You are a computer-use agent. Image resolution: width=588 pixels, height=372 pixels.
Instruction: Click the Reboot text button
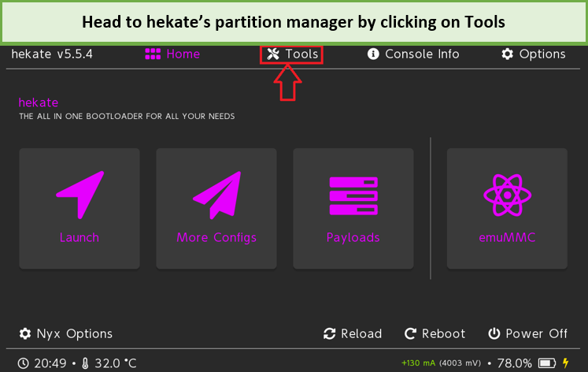coord(443,333)
